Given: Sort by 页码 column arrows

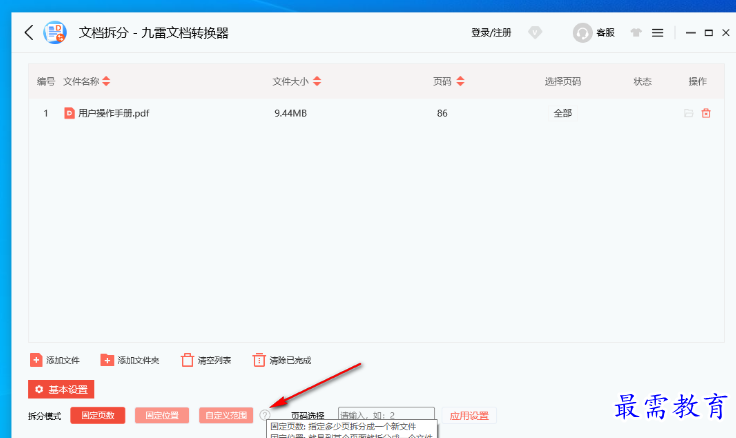Looking at the screenshot, I should 460,81.
